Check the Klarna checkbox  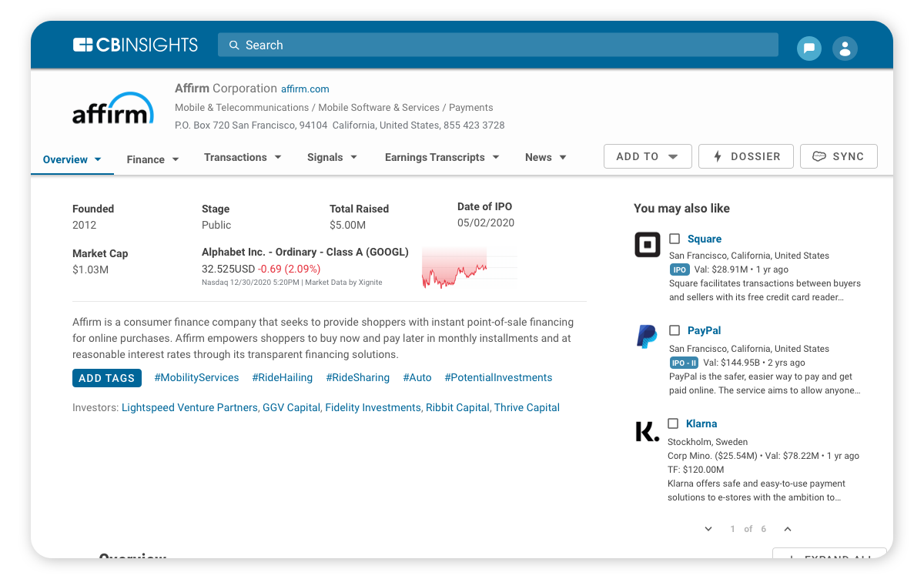(673, 423)
